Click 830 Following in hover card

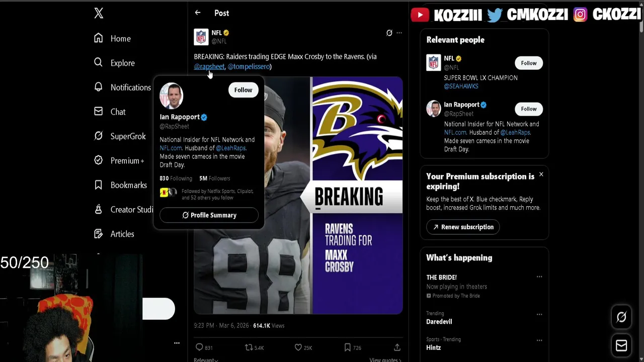click(176, 178)
